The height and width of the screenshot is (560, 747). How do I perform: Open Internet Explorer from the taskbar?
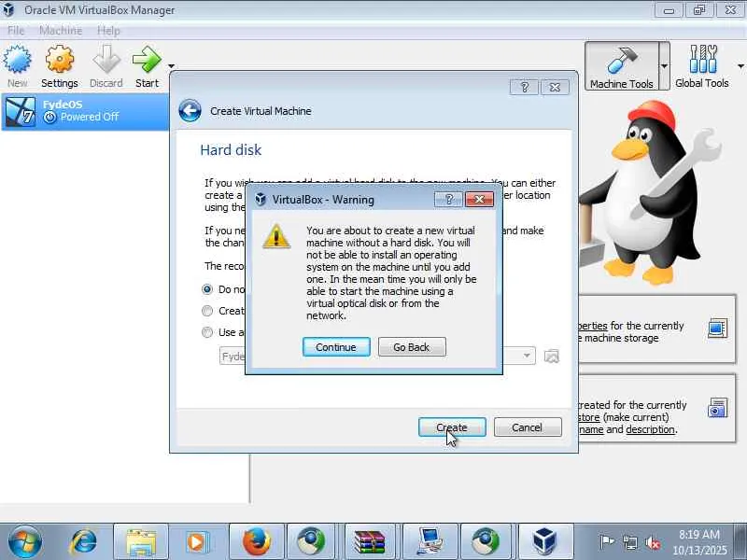click(83, 541)
